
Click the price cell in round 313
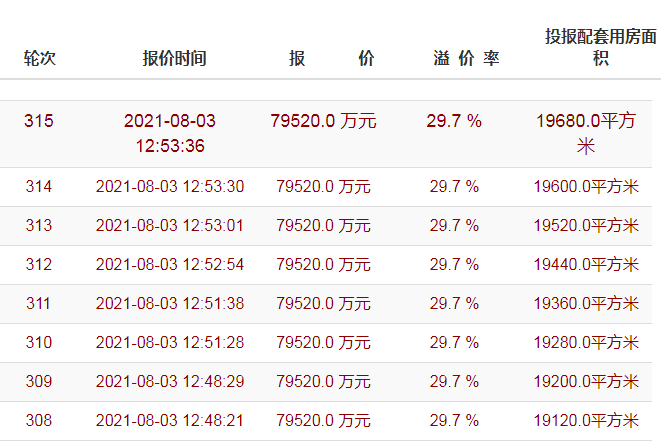coord(323,225)
